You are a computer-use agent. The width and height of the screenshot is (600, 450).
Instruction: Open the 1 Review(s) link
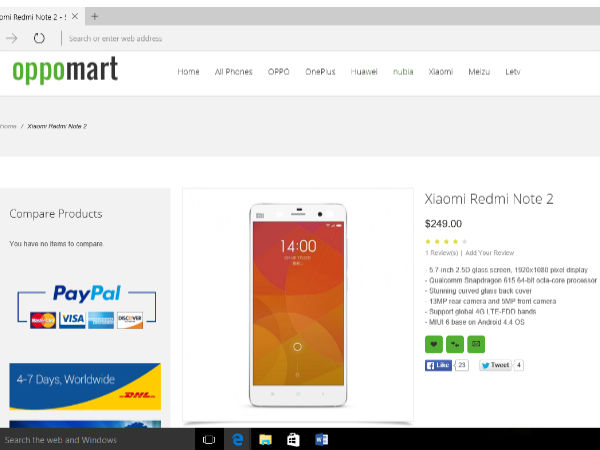[x=441, y=253]
